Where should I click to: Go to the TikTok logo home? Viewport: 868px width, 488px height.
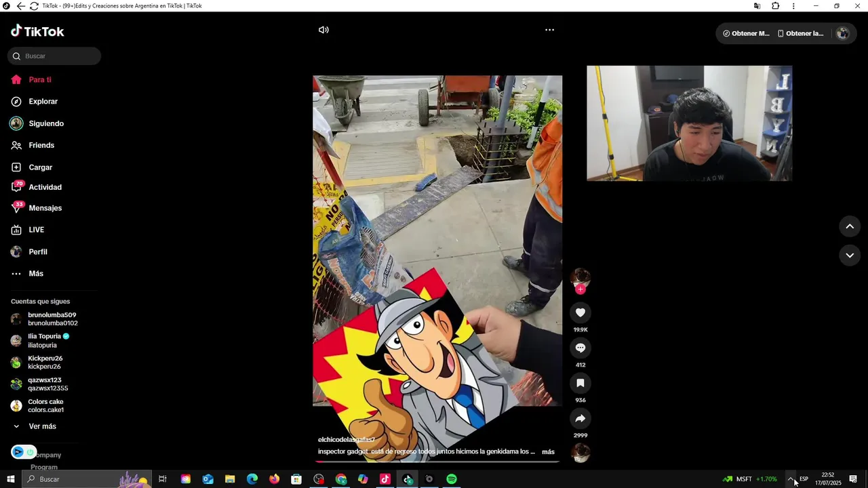[37, 31]
